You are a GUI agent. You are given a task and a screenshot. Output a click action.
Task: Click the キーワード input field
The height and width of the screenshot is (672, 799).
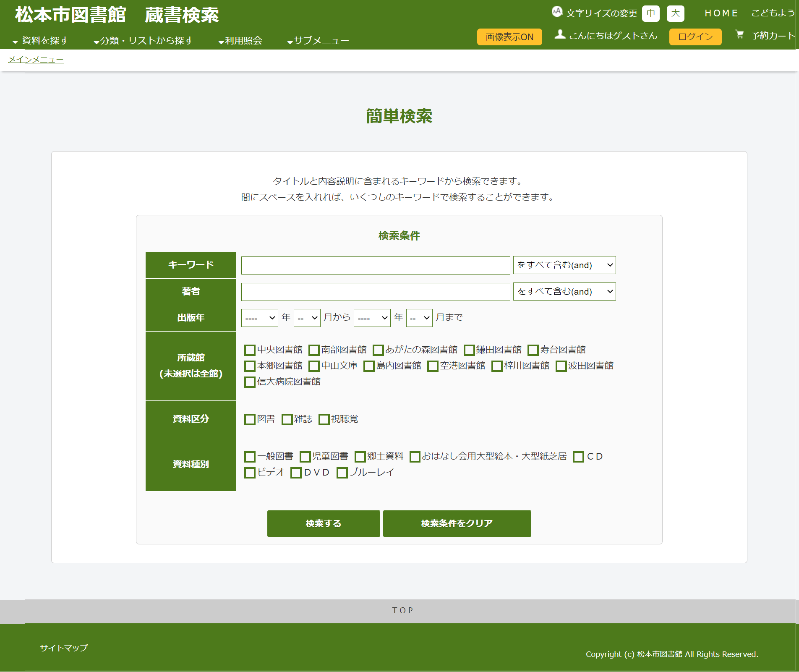tap(376, 265)
